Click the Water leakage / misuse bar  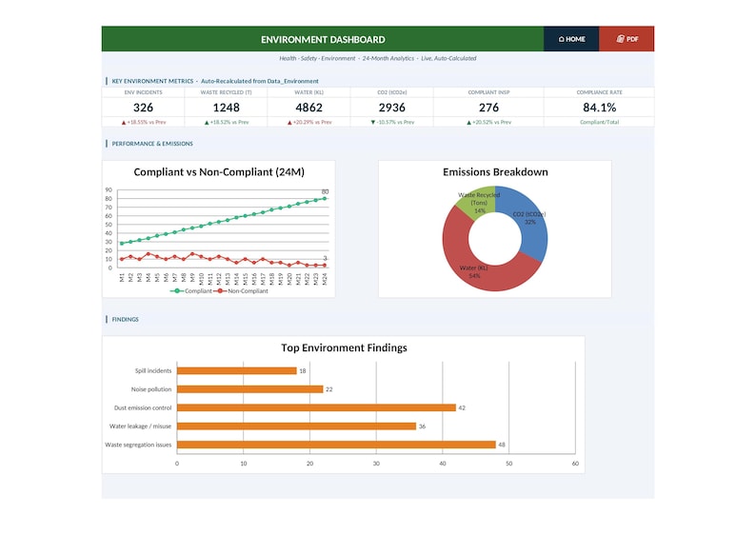[296, 426]
